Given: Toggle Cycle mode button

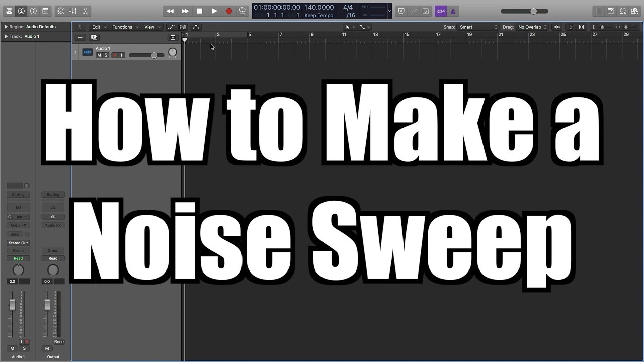Looking at the screenshot, I should click(x=243, y=11).
